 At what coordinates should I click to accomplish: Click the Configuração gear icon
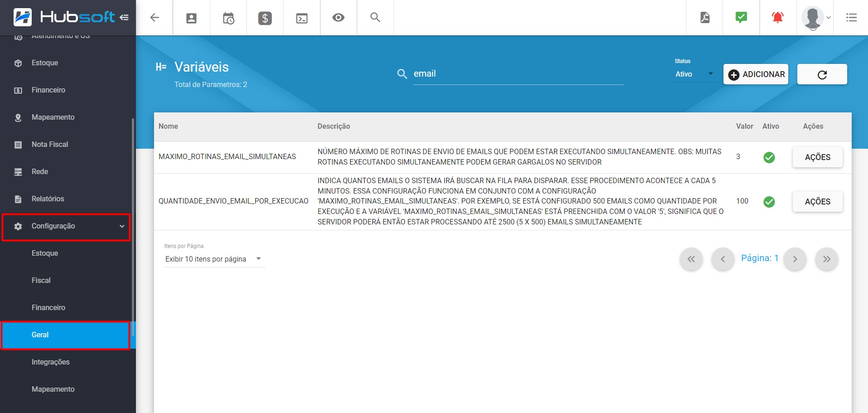[18, 226]
